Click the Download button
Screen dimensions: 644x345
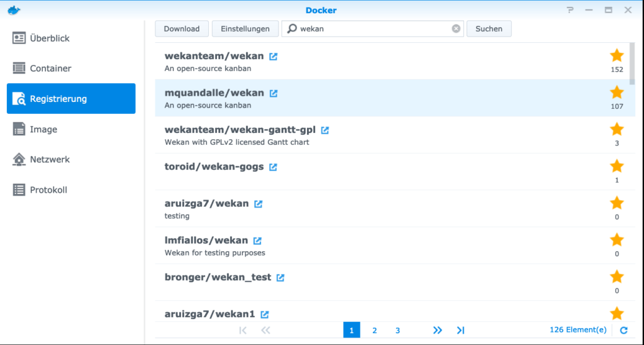click(x=182, y=29)
